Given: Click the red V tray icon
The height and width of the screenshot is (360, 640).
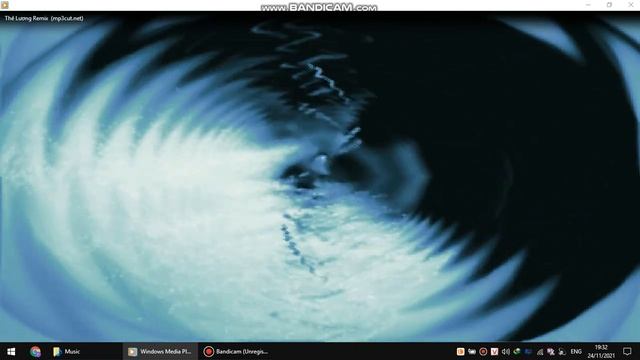Looking at the screenshot, I should click(x=494, y=351).
